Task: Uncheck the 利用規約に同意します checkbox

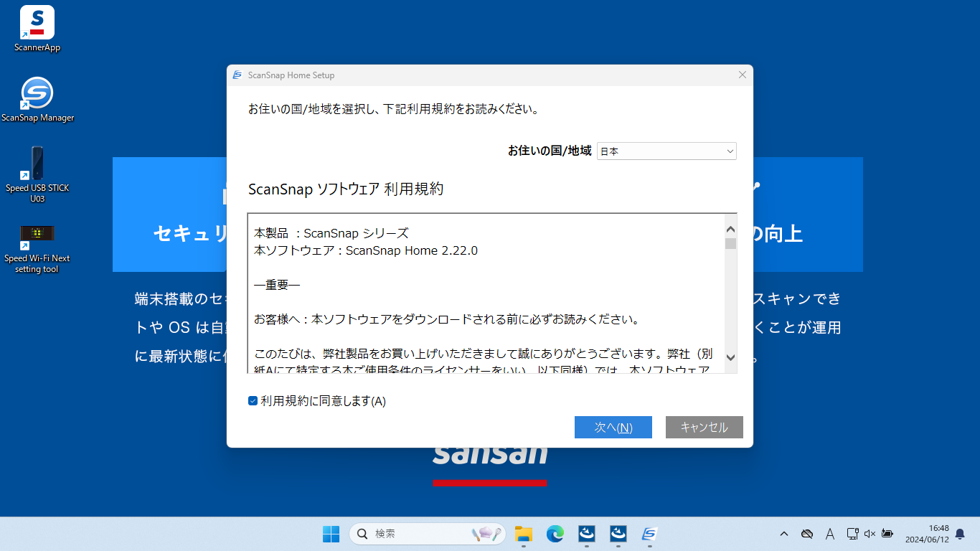Action: click(x=253, y=401)
